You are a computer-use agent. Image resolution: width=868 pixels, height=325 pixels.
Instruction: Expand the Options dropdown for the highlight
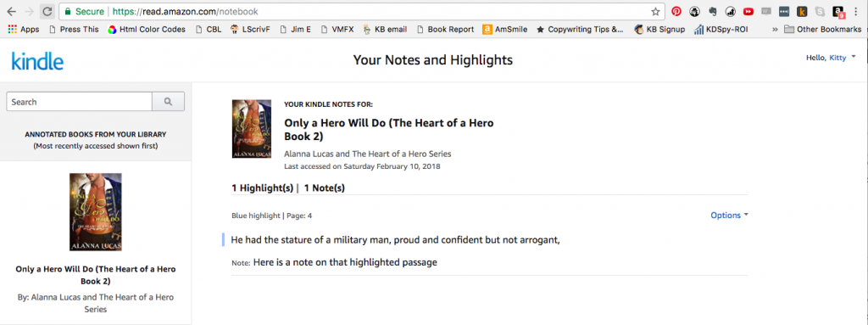pos(729,216)
